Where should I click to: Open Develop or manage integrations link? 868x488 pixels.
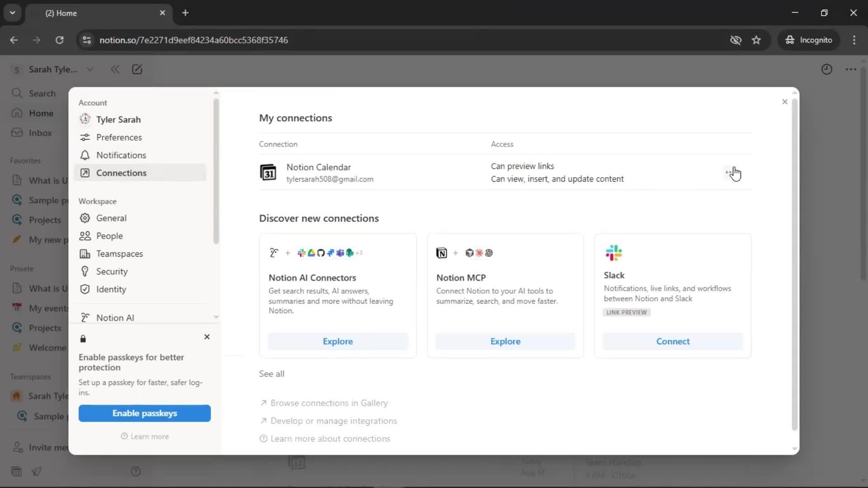pos(329,421)
